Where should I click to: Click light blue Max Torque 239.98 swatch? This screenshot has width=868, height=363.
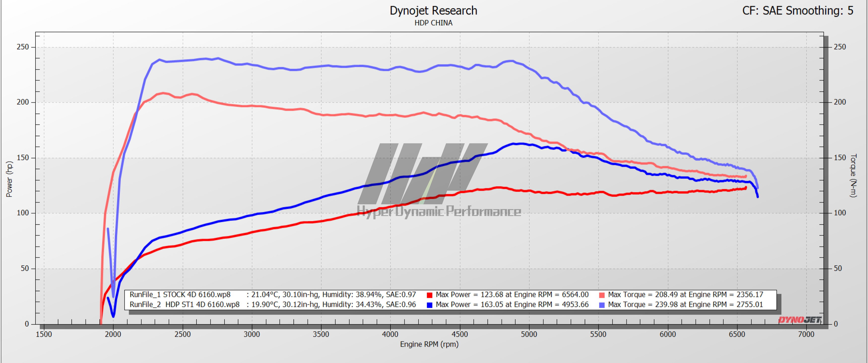pos(602,305)
